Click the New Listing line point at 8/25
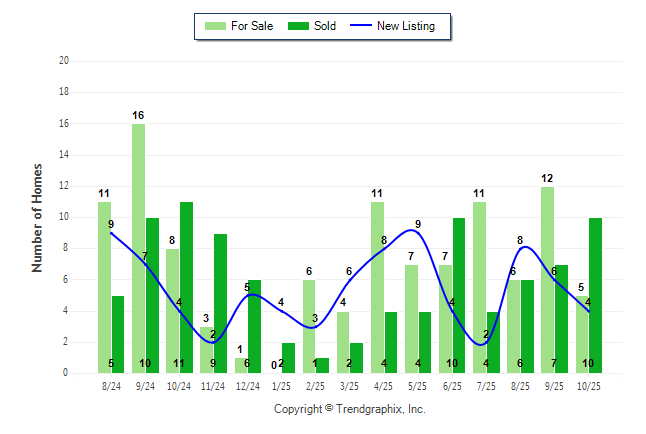This screenshot has height=434, width=646. click(520, 247)
